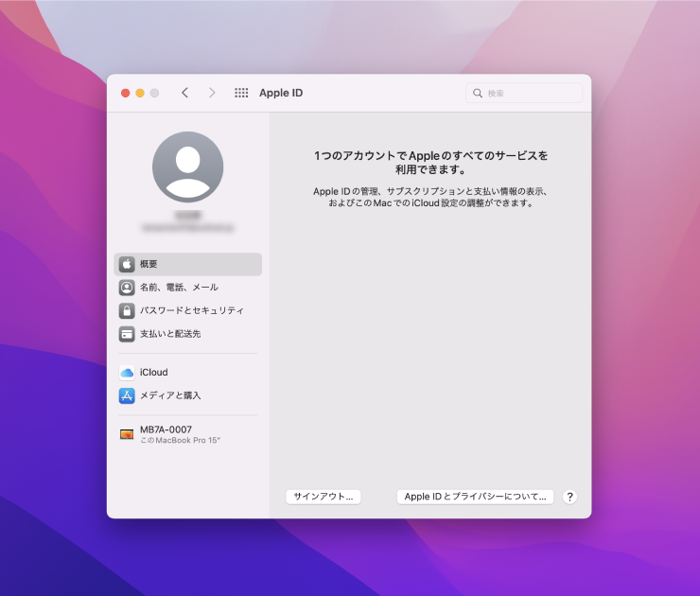Click the Apple logo icon beside 概要
This screenshot has height=596, width=700.
[x=127, y=264]
